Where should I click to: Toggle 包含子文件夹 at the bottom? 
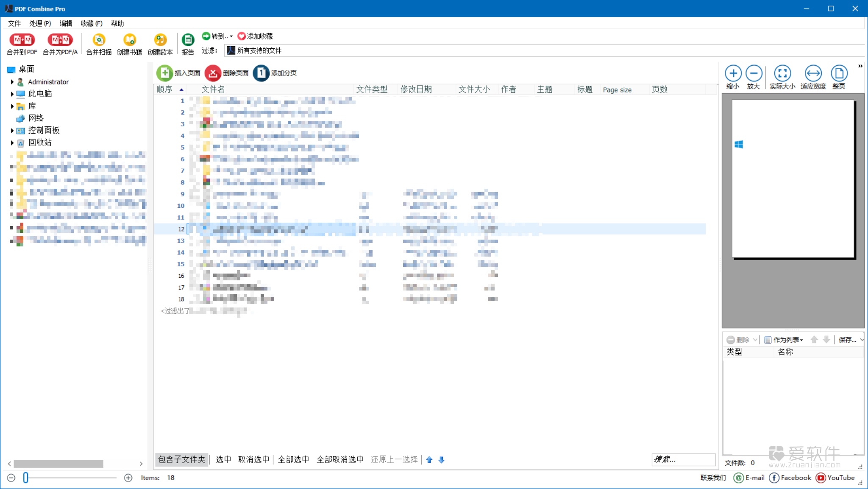click(182, 459)
